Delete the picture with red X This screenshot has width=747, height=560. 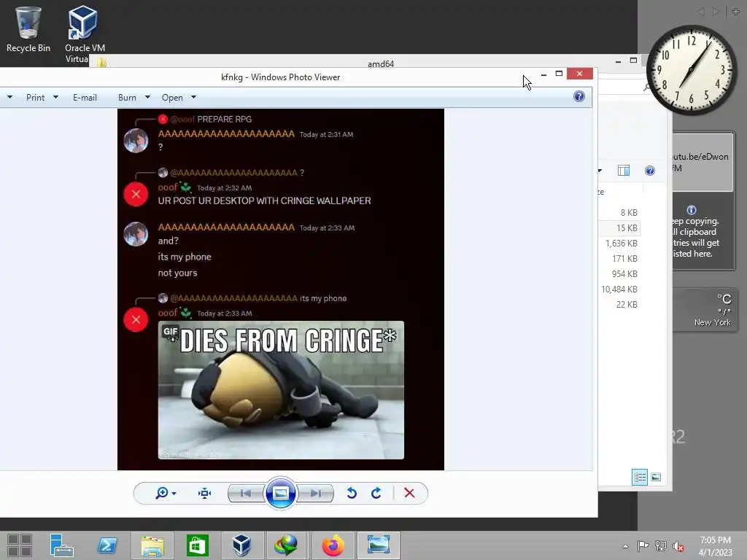(409, 493)
